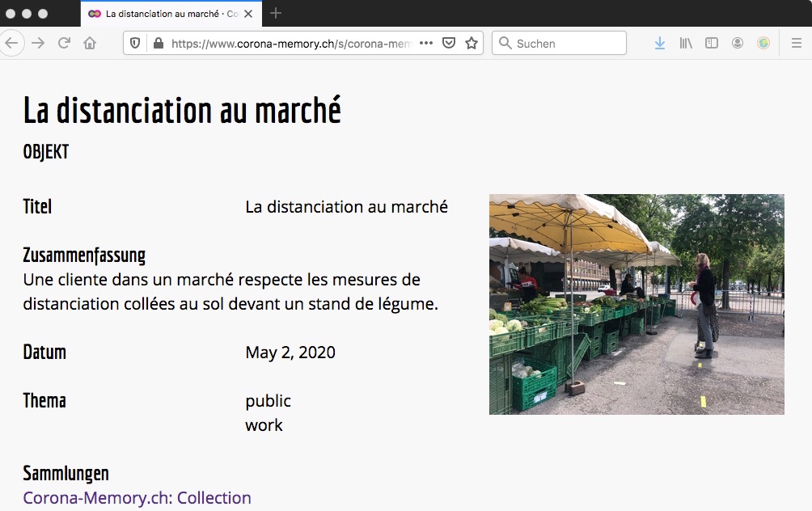The width and height of the screenshot is (812, 511).
Task: Click the market stand photo thumbnail
Action: coord(636,304)
